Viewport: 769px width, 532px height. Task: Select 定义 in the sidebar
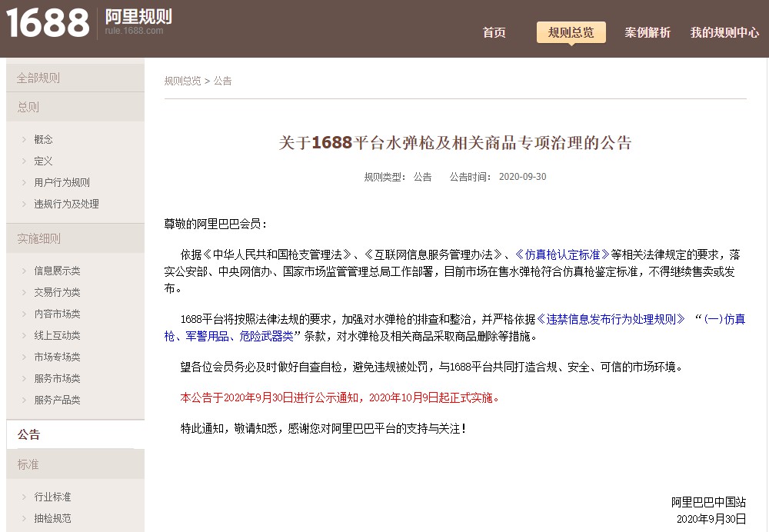[43, 161]
